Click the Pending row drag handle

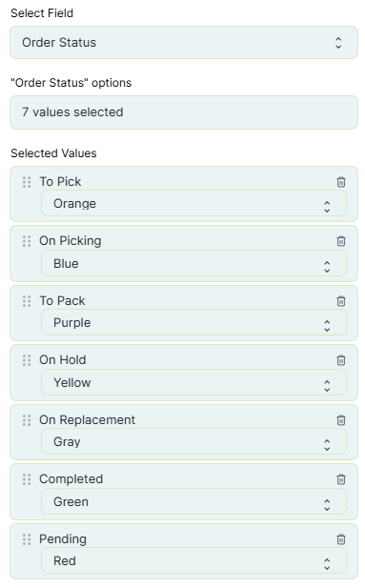point(27,539)
